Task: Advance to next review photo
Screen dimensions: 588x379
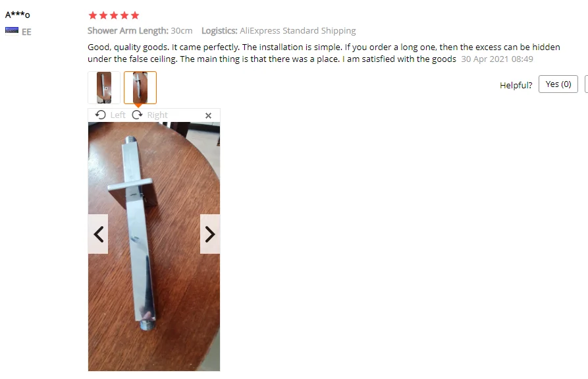Action: coord(210,234)
